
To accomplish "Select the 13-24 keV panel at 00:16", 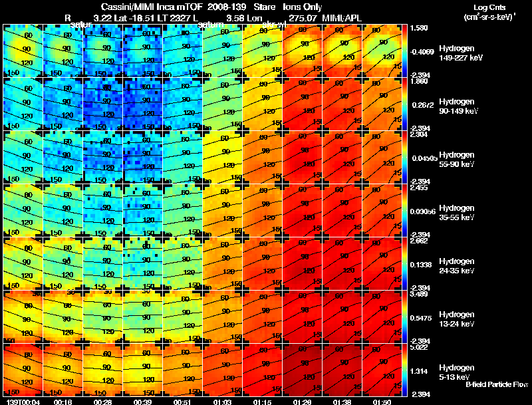I will [63, 317].
